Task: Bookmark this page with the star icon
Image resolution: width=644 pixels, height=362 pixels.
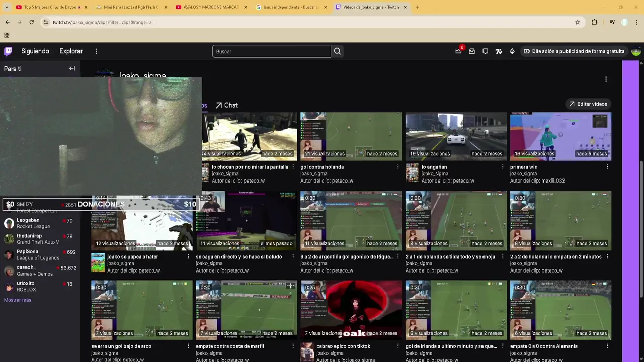Action: point(578,22)
